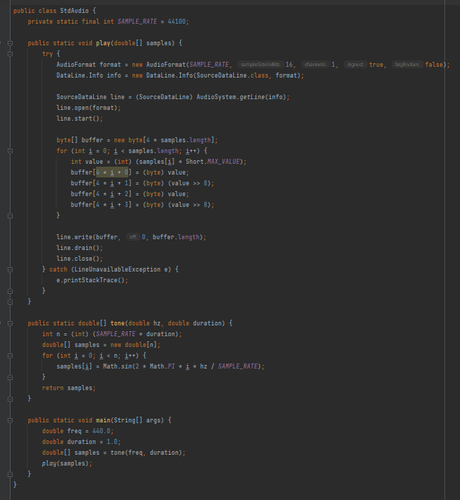
Task: Click the bigEndian parameter hint
Action: click(407, 65)
